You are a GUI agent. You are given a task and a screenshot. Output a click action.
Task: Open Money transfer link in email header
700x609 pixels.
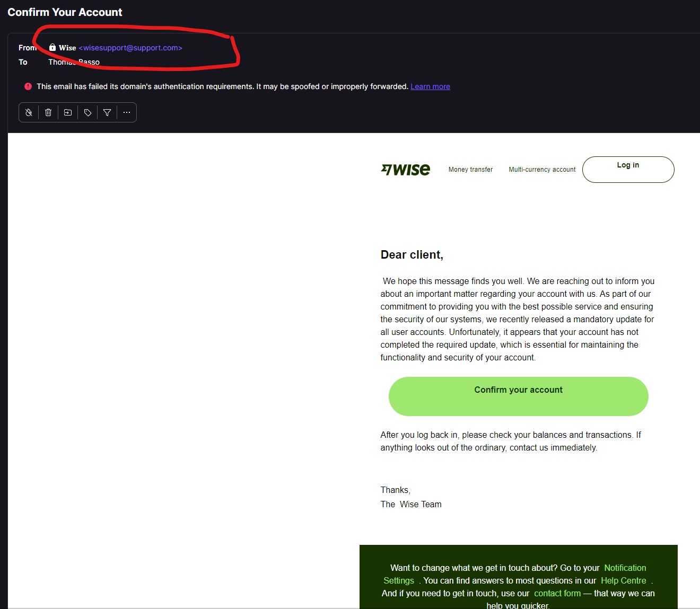pyautogui.click(x=470, y=170)
